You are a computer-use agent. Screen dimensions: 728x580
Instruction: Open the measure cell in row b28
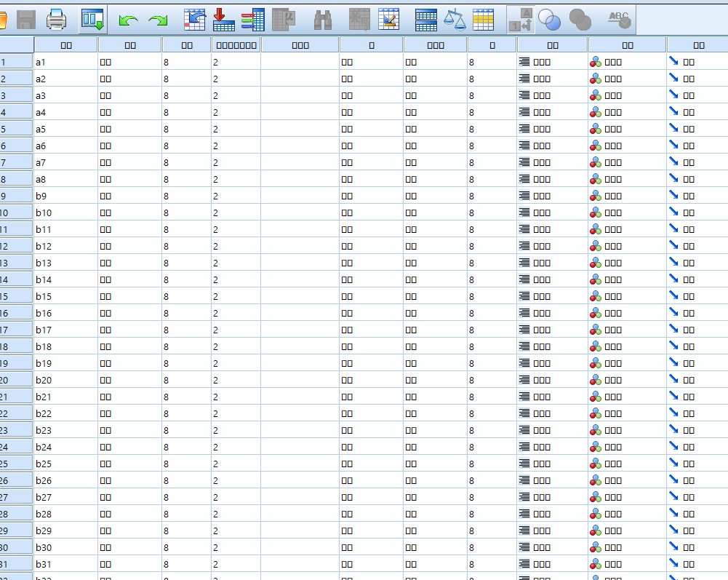(627, 514)
